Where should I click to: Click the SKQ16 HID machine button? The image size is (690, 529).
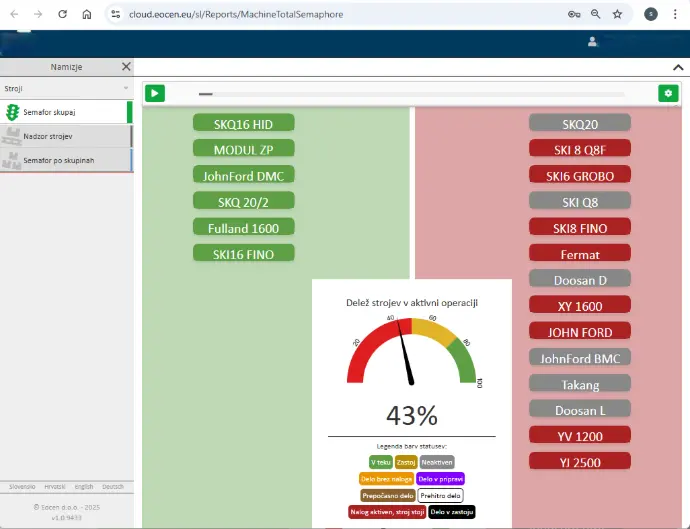tap(243, 124)
